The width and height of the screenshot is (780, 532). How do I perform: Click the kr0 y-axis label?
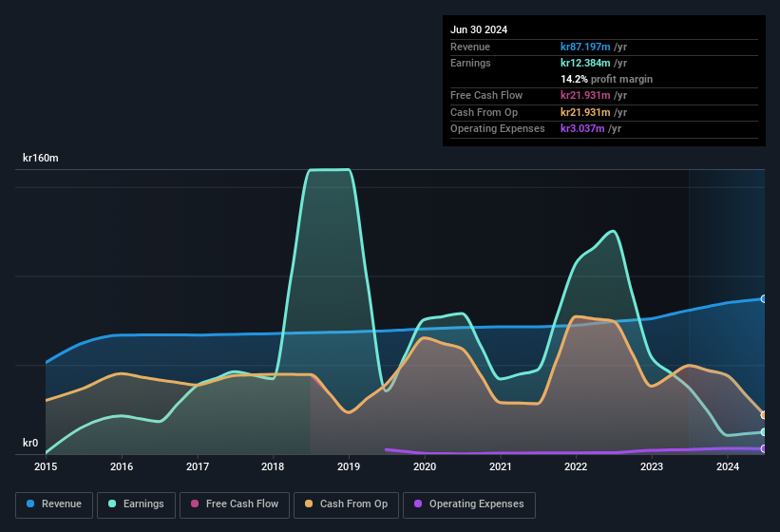tap(30, 443)
